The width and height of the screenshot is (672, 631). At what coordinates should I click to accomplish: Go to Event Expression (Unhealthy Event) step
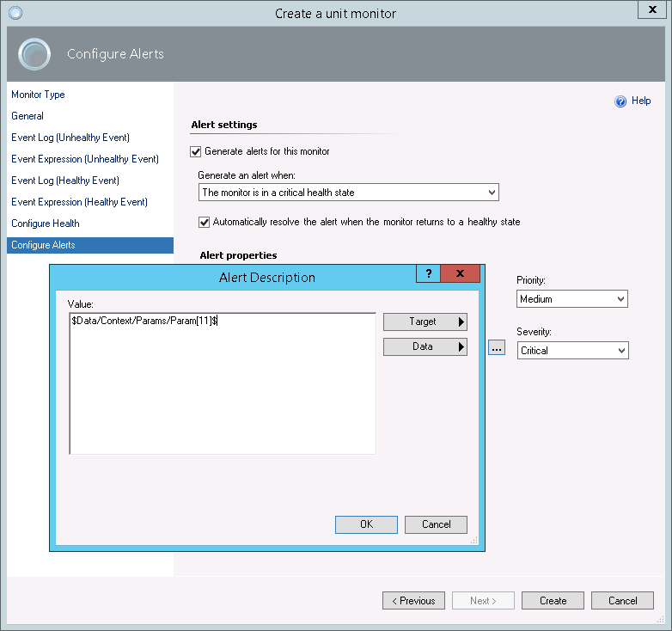[x=85, y=159]
